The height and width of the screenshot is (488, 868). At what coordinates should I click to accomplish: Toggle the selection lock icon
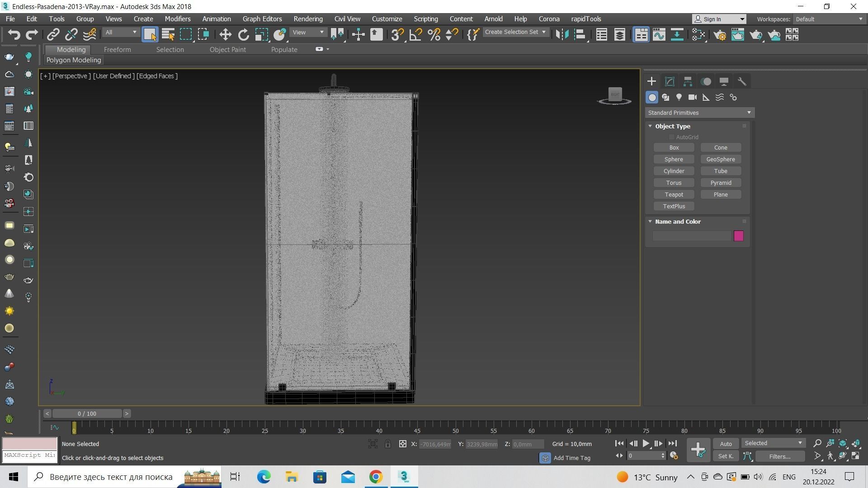click(388, 444)
